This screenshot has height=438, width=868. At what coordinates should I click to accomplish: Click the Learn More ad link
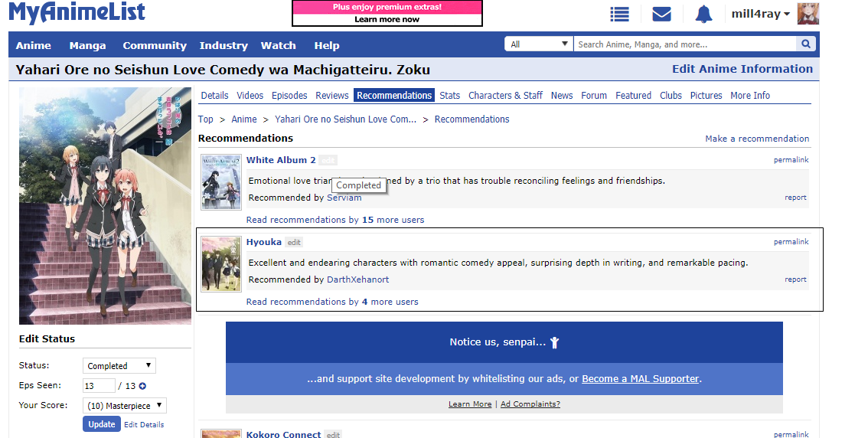[470, 404]
